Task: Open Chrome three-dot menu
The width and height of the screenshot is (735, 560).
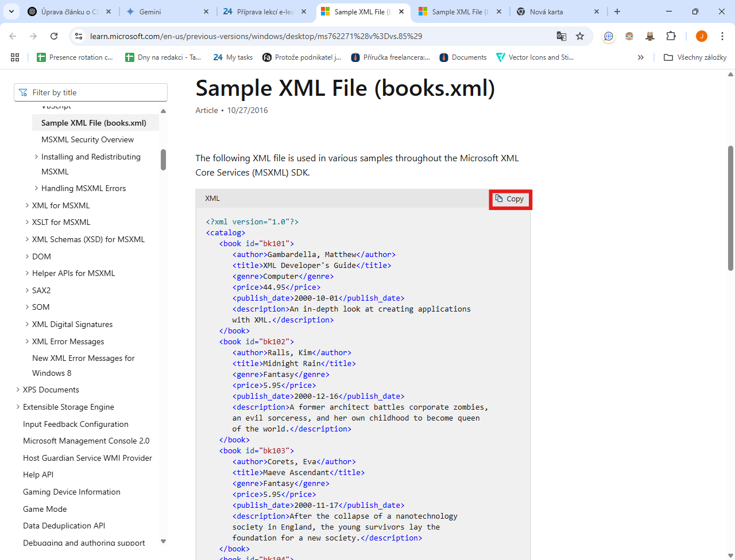Action: (x=722, y=36)
